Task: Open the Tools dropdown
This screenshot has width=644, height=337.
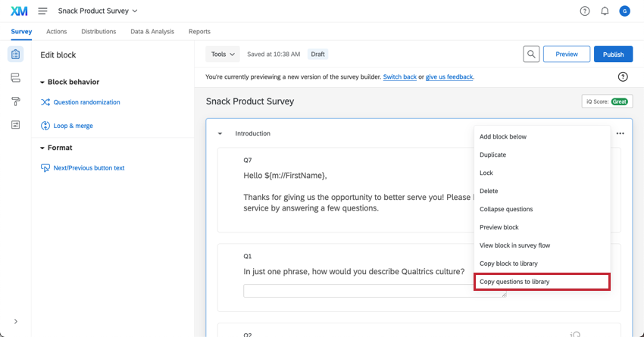Action: (x=223, y=55)
